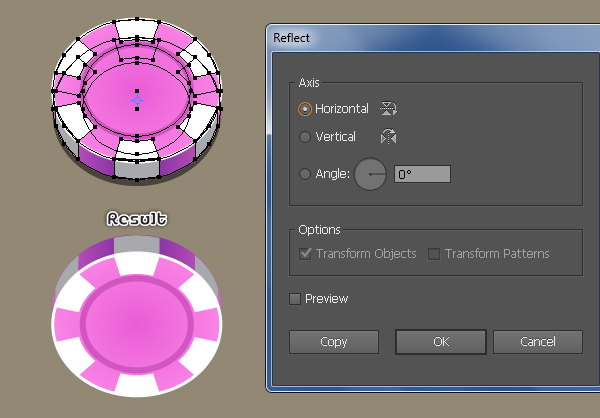Click the Copy button
600x418 pixels.
pyautogui.click(x=334, y=342)
